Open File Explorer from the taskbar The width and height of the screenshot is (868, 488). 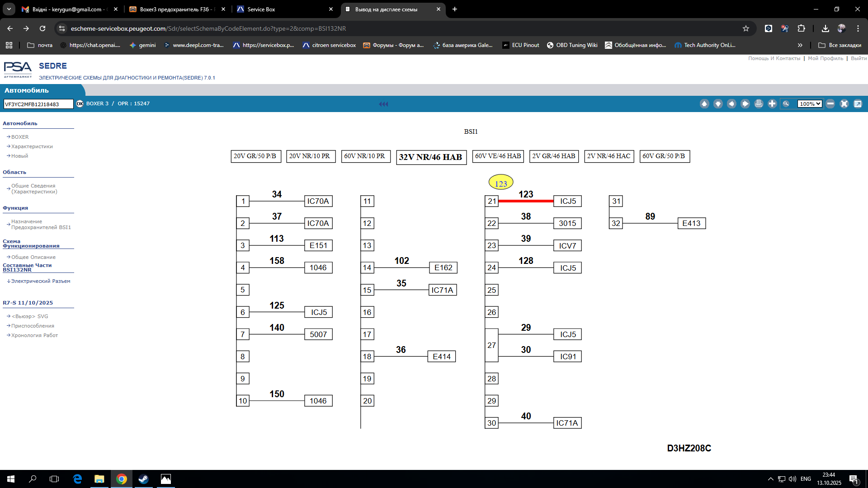point(99,479)
